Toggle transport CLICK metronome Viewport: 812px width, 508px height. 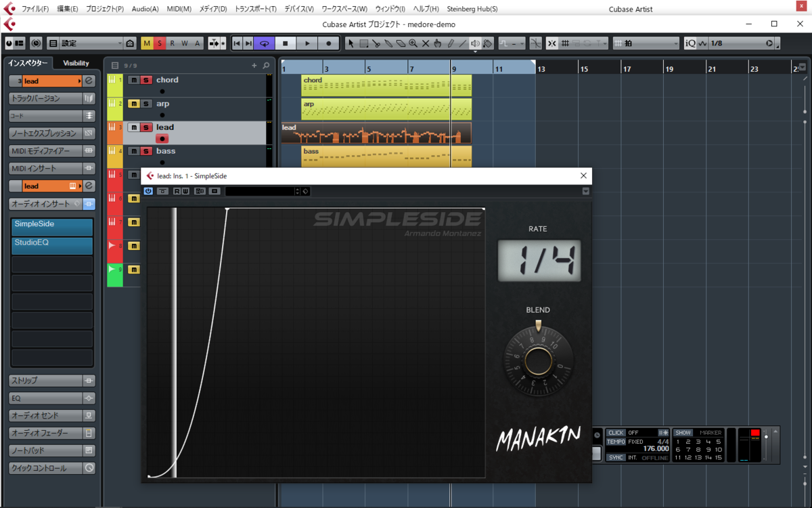point(616,433)
